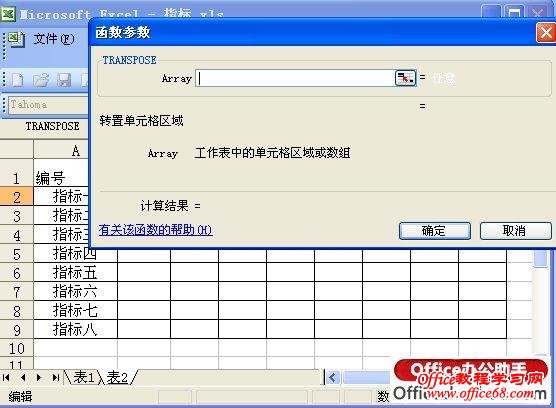Switch to sheet tab 表2
The height and width of the screenshot is (408, 556).
[117, 377]
